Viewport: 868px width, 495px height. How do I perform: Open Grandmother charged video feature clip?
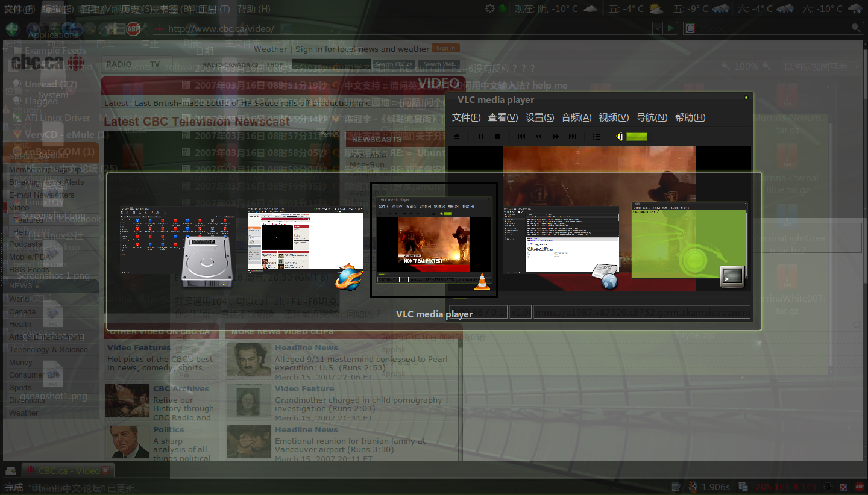359,404
